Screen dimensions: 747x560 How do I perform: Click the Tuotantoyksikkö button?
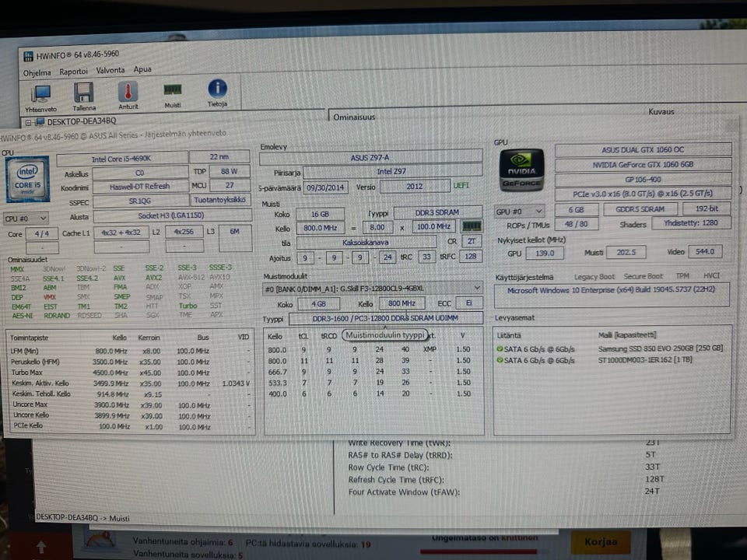pos(219,200)
